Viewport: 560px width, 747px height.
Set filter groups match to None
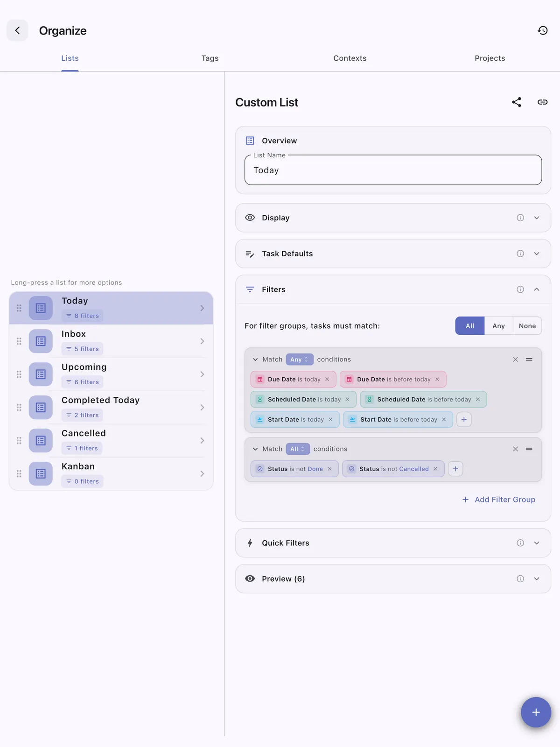[x=527, y=326]
